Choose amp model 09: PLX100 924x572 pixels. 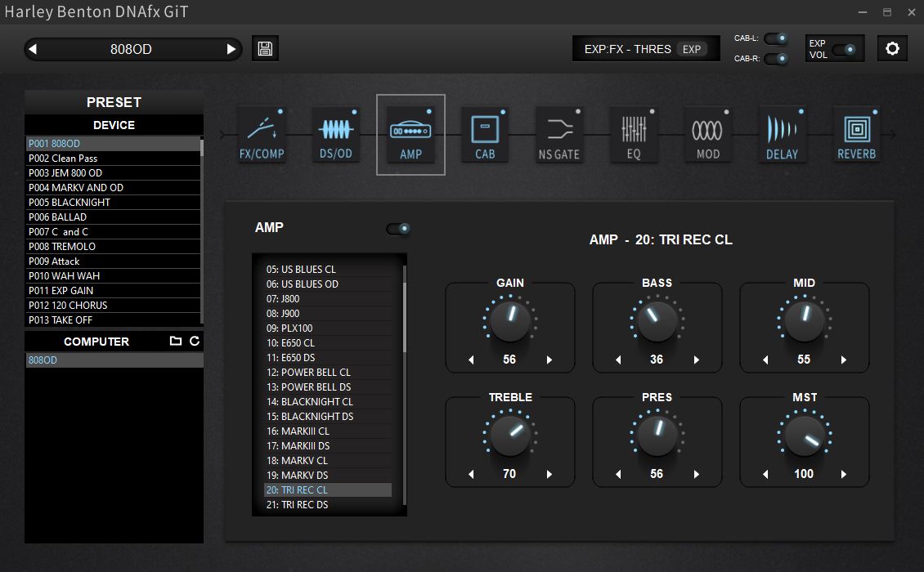tap(328, 328)
